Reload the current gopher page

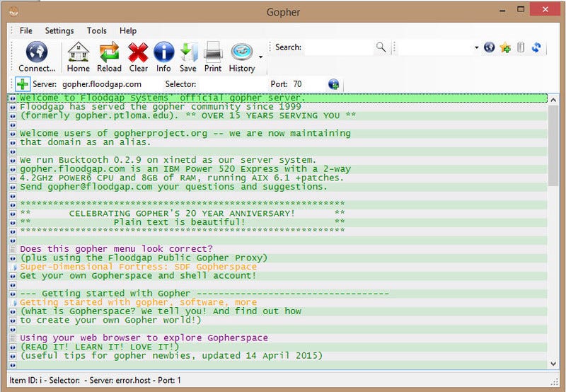[109, 52]
